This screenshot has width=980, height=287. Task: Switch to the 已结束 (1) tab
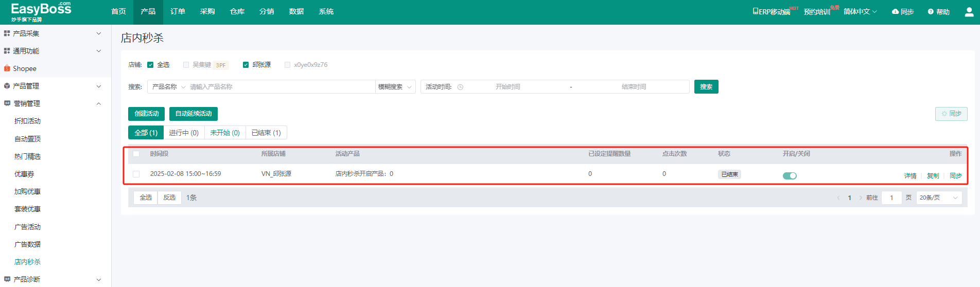click(x=266, y=133)
